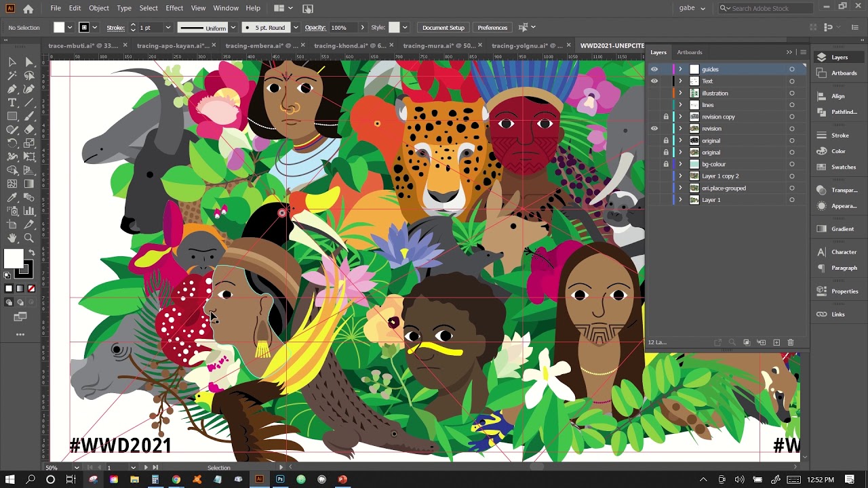Select the Perspective Grid tool
The image size is (868, 488).
tap(29, 170)
